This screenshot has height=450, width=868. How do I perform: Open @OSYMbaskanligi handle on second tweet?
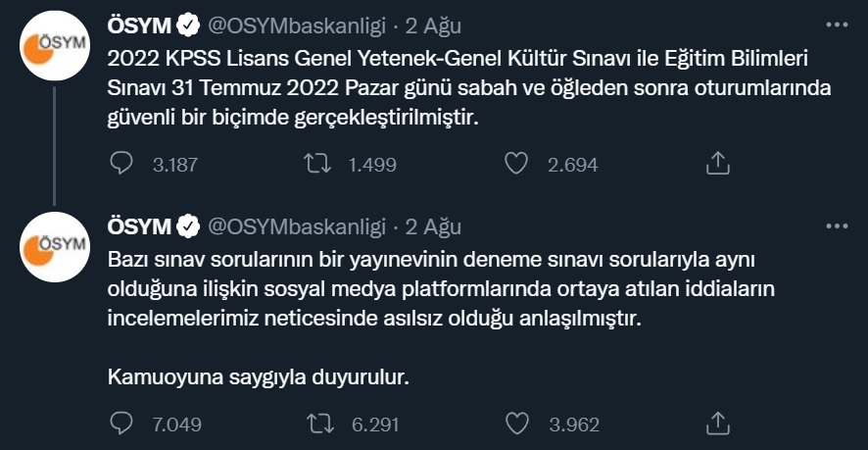point(296,226)
